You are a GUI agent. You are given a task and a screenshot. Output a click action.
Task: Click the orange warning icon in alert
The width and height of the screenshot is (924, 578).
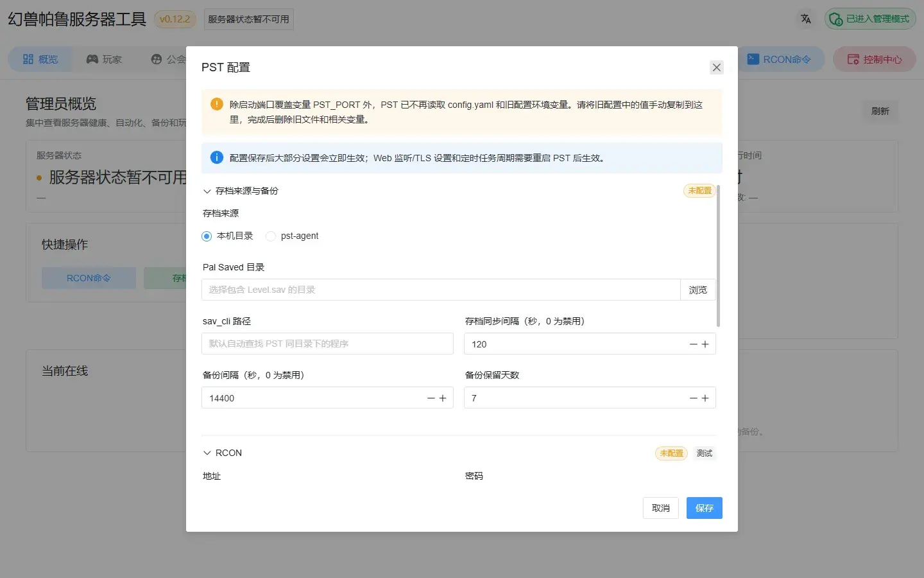(217, 104)
